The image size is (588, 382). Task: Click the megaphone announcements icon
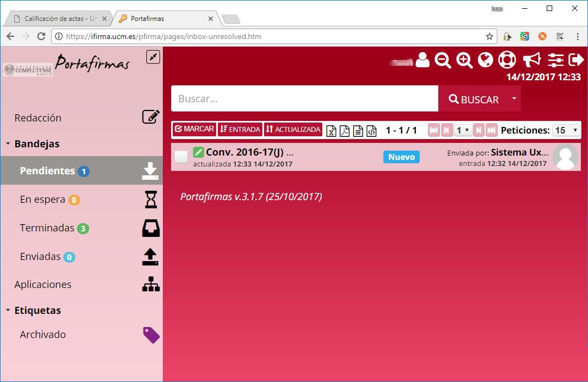point(531,59)
